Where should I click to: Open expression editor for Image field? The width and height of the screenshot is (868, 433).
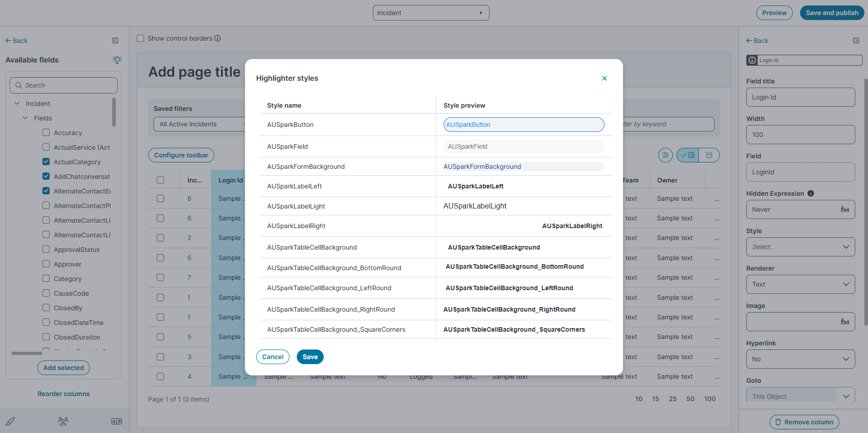[845, 322]
